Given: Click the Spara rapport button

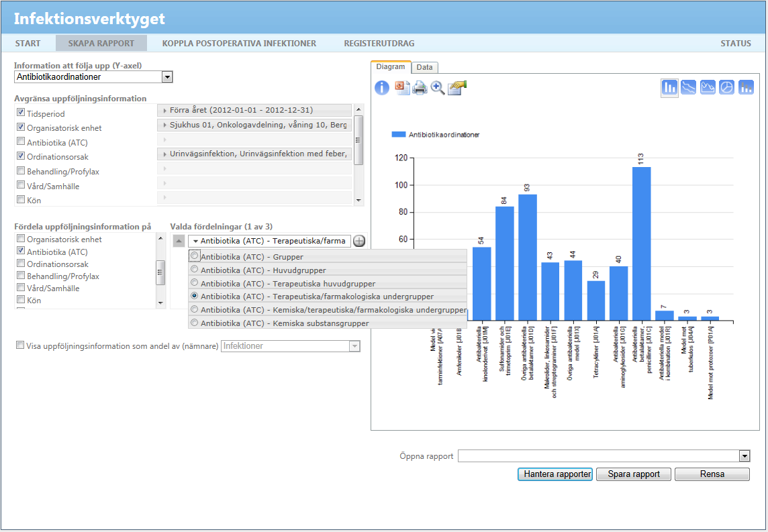Looking at the screenshot, I should [x=634, y=474].
